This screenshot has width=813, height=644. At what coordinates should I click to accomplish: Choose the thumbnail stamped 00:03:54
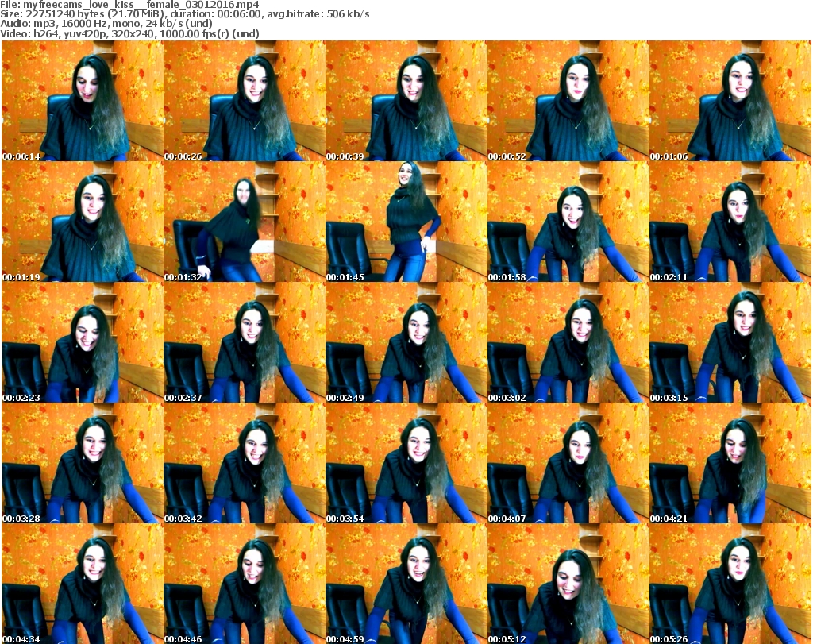click(406, 463)
